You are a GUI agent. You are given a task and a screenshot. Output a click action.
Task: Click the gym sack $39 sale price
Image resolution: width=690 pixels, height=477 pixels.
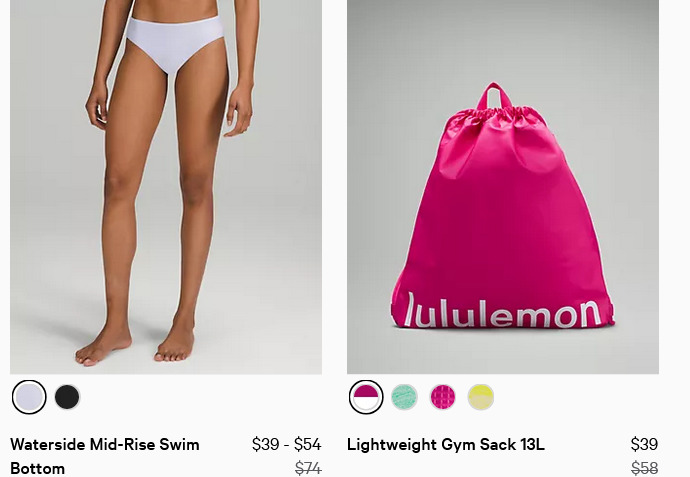tap(644, 444)
